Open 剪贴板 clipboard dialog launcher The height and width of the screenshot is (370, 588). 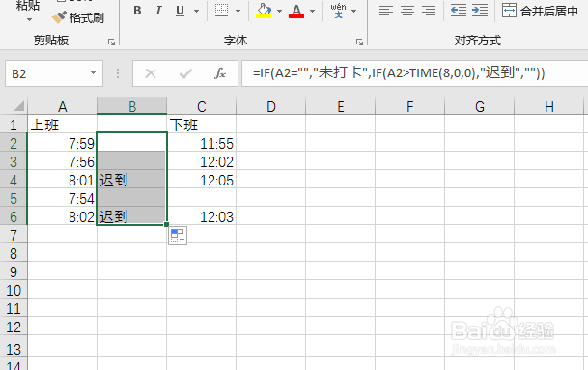pyautogui.click(x=111, y=43)
